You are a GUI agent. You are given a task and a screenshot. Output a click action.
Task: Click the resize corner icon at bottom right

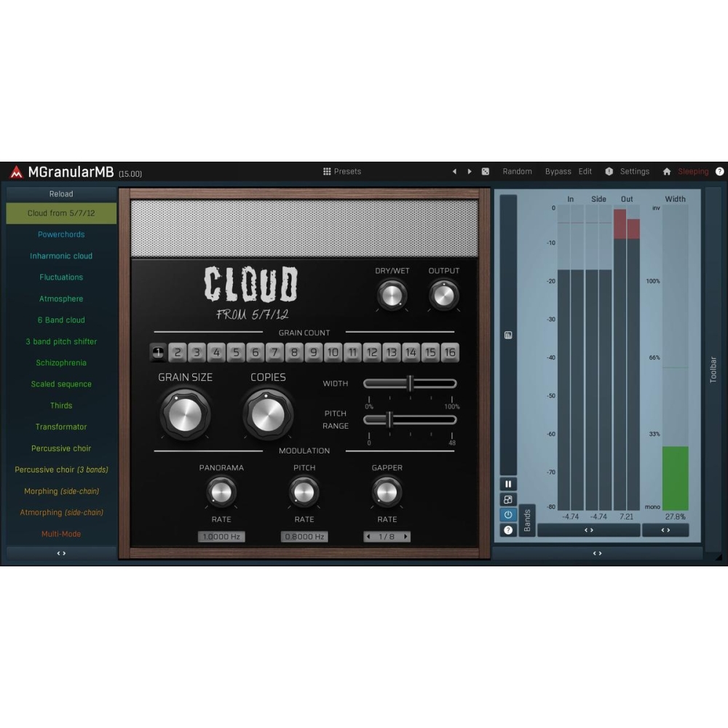tap(719, 557)
